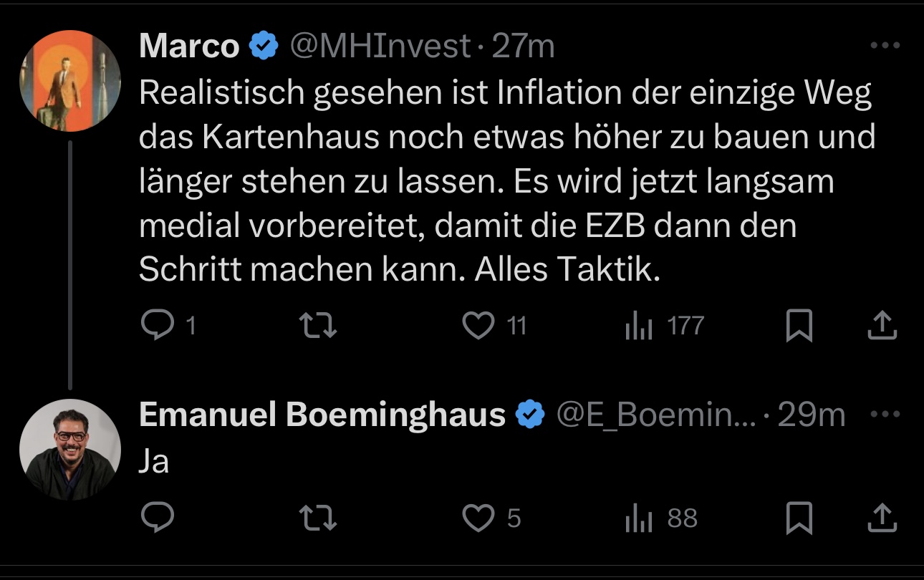Open Emanuel Boeminghaus's profile picture
This screenshot has width=924, height=580.
[x=69, y=450]
